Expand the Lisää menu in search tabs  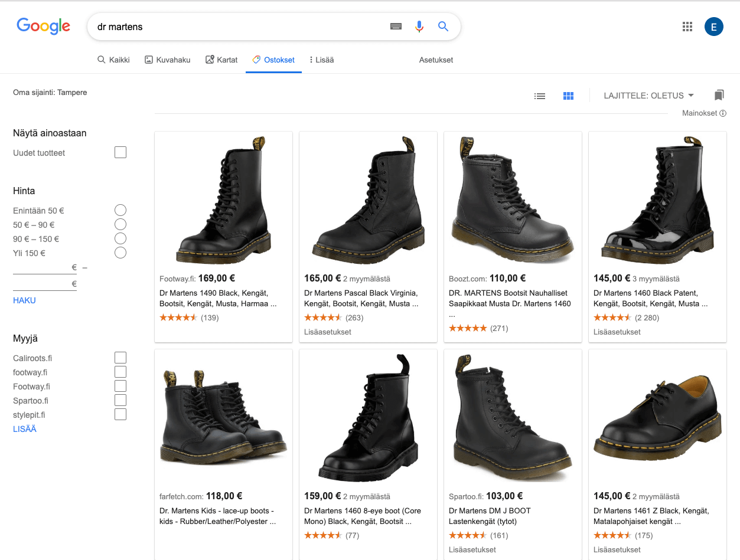point(321,60)
